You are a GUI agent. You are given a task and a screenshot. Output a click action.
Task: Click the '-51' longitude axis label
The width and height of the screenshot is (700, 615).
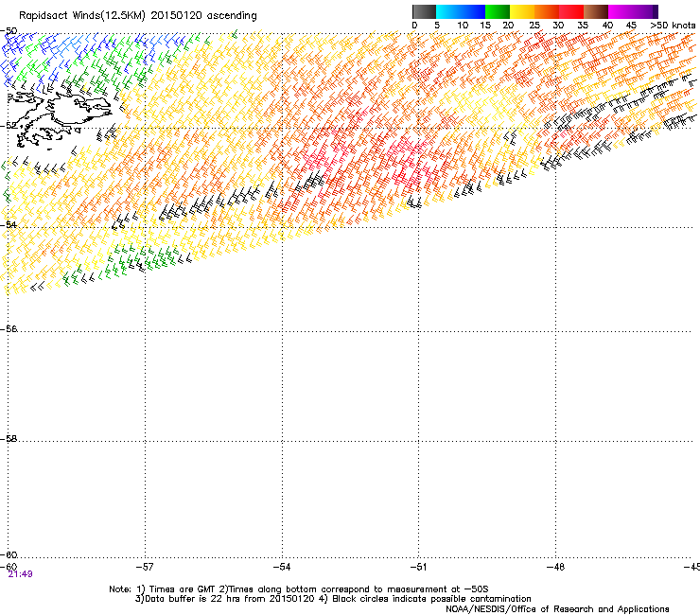coord(418,567)
